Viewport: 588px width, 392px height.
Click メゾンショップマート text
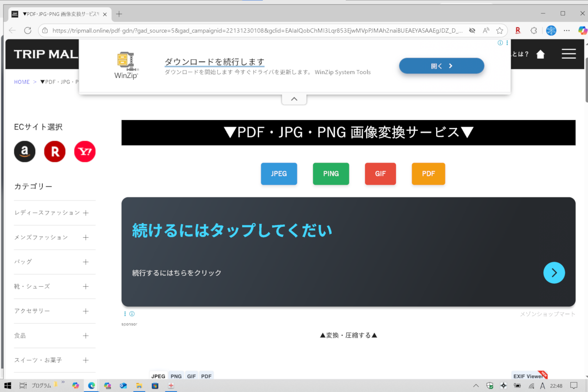(x=548, y=314)
